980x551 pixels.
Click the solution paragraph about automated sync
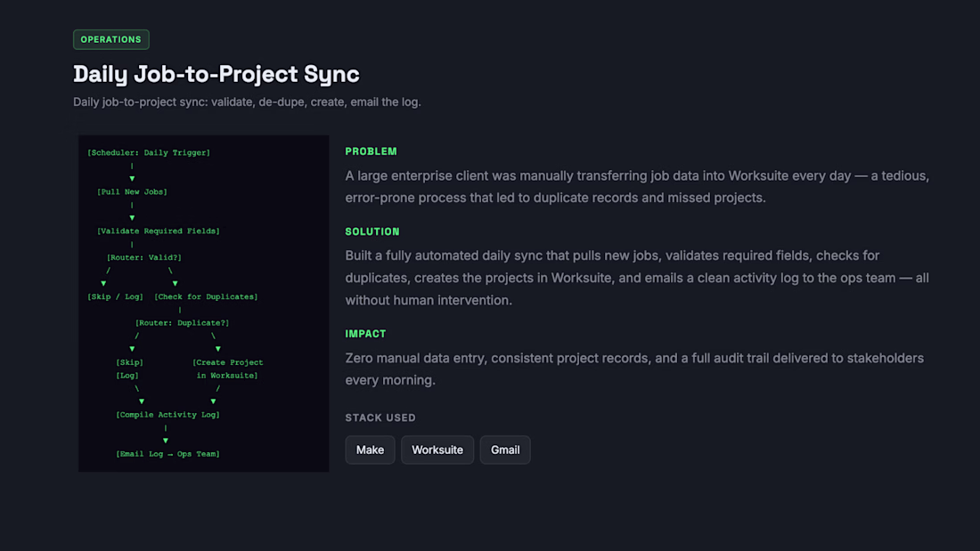point(637,278)
